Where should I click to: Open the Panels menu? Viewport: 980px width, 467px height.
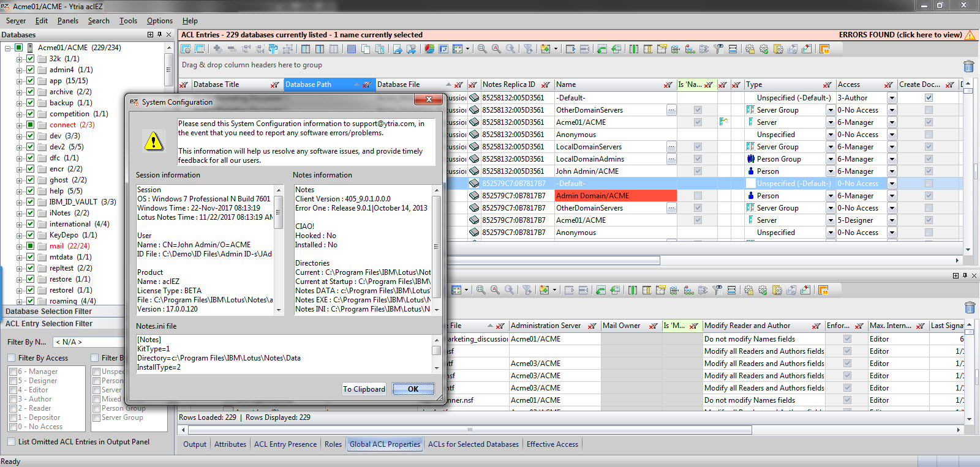click(68, 21)
